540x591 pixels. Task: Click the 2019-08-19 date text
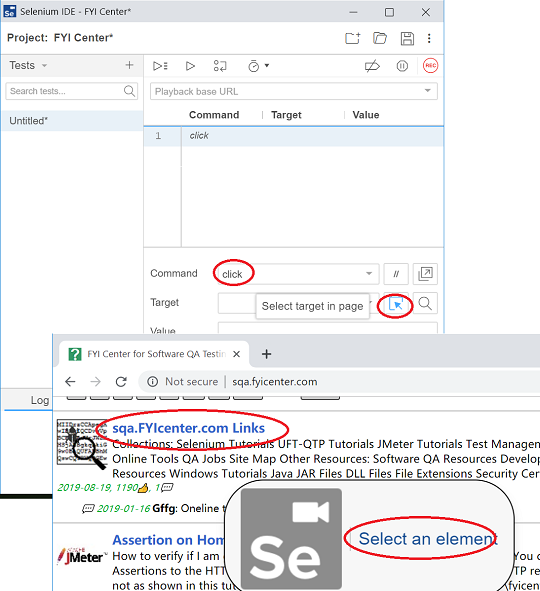84,488
